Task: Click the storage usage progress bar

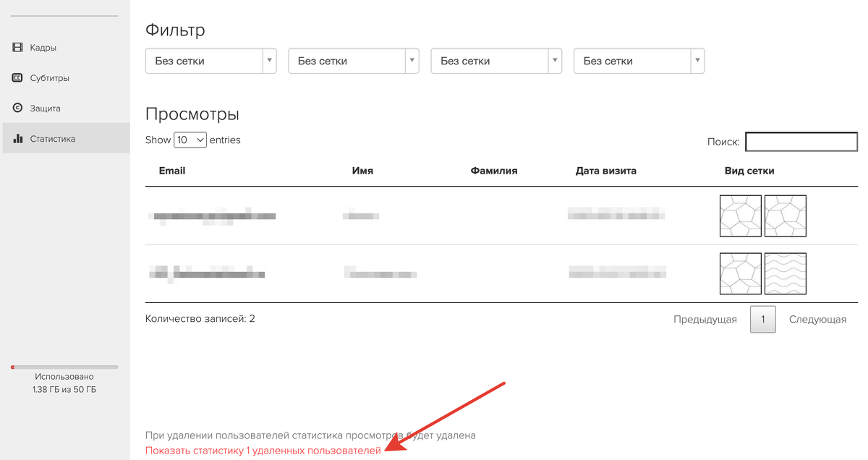Action: (x=64, y=367)
